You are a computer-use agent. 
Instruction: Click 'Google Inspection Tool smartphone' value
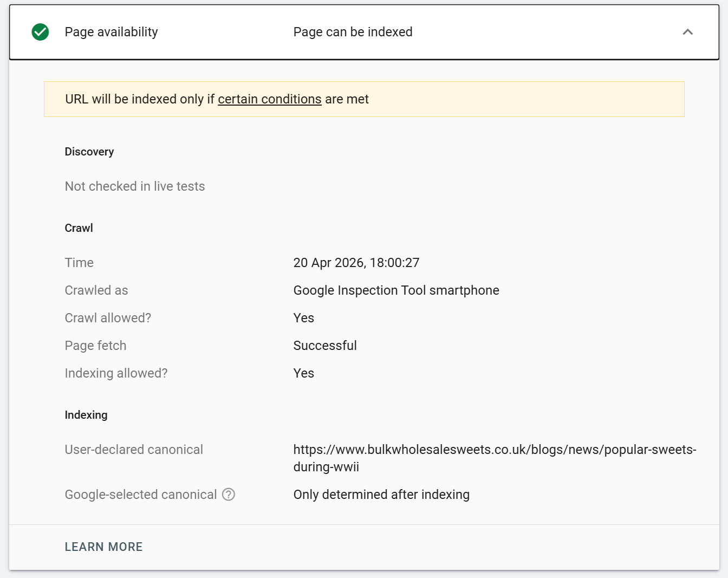[396, 290]
